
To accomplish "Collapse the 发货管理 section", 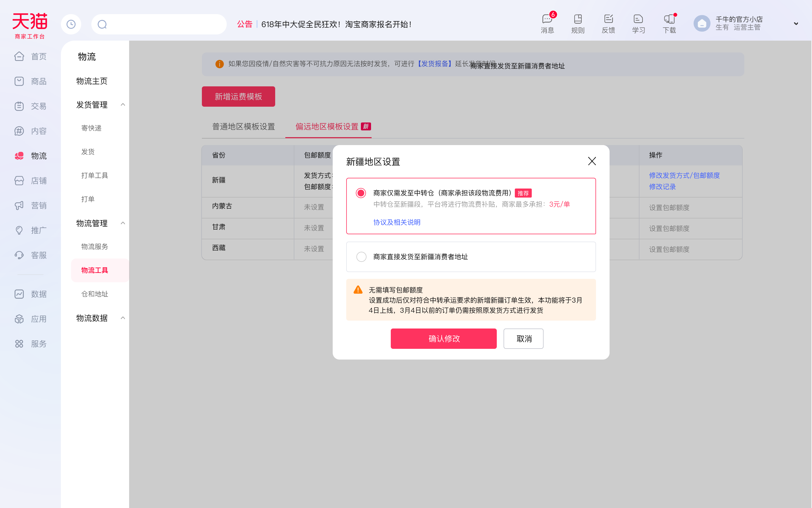I will click(x=123, y=105).
